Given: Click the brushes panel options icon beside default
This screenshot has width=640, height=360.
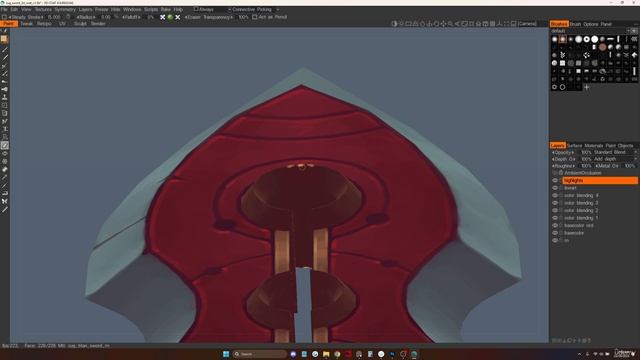Looking at the screenshot, I should [x=634, y=31].
